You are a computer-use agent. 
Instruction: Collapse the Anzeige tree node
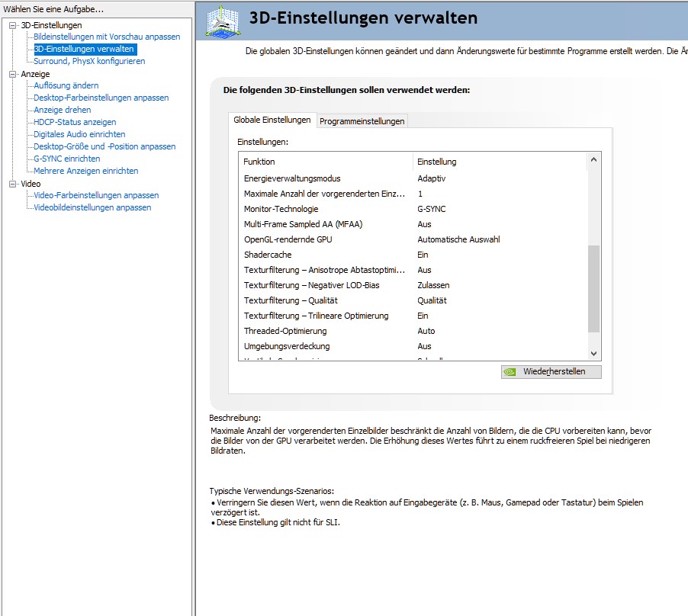coord(13,74)
